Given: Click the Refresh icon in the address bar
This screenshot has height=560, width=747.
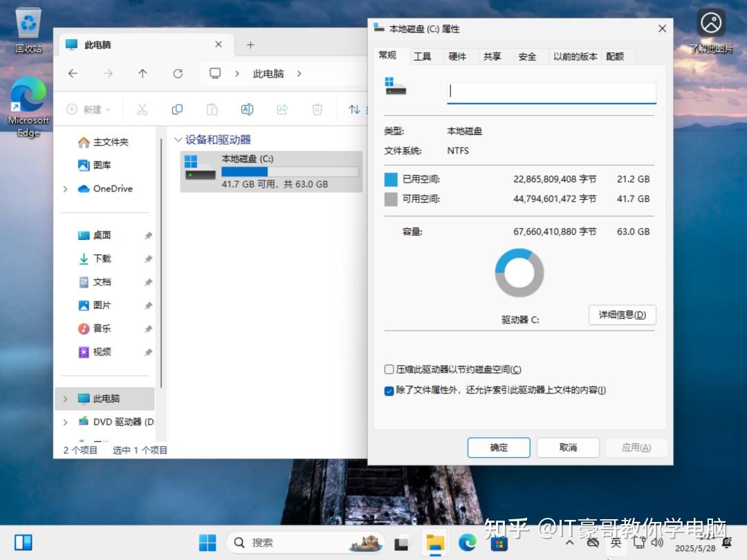Looking at the screenshot, I should [x=177, y=73].
